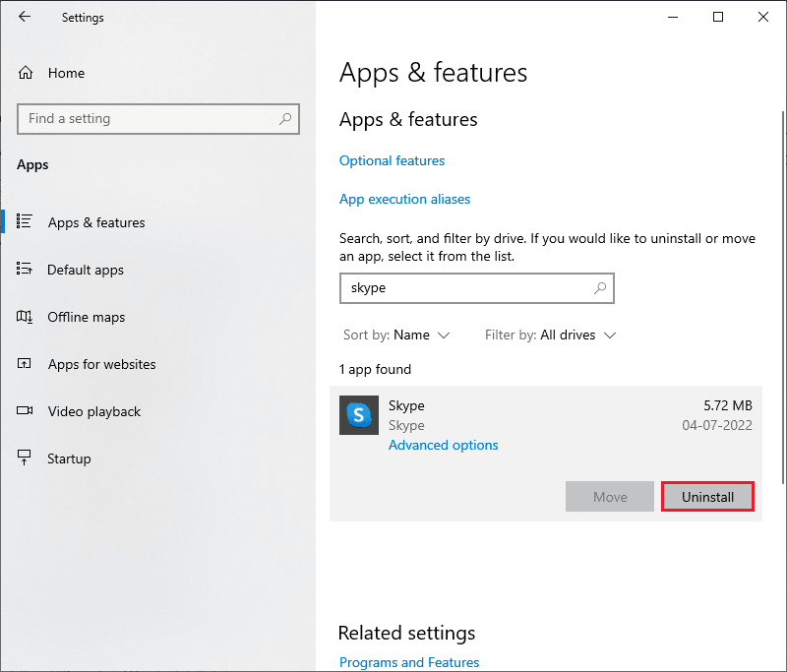Open Video playback settings
Screen dimensions: 787x672
(92, 411)
